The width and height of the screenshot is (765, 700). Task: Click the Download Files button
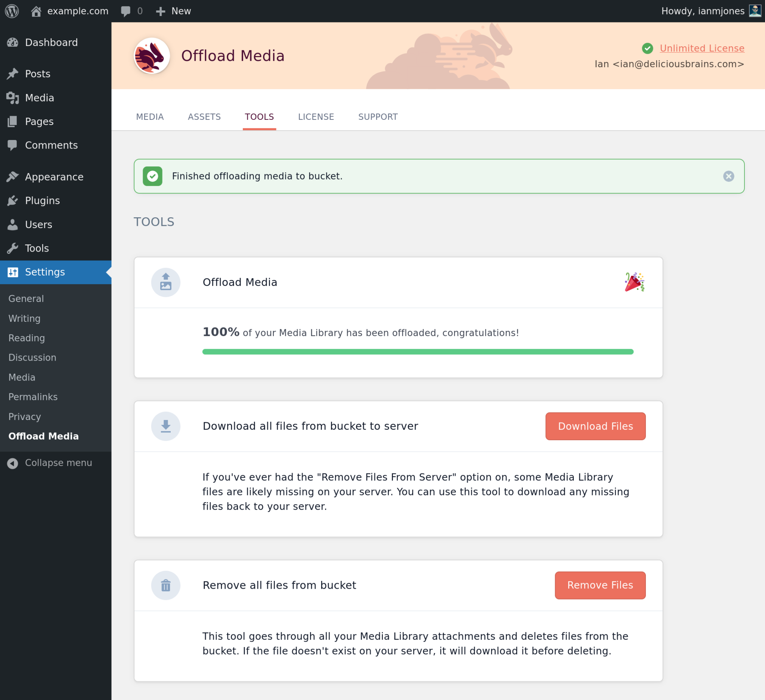click(x=595, y=426)
